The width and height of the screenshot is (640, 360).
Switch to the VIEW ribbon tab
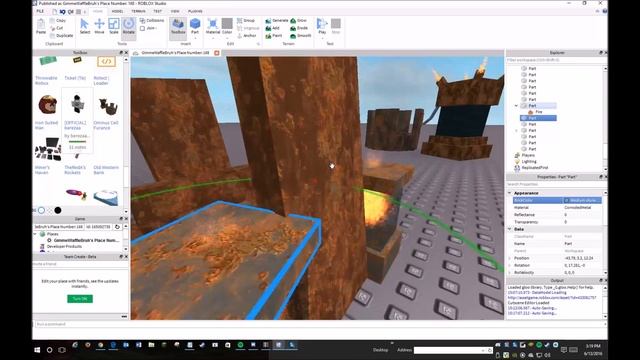175,11
